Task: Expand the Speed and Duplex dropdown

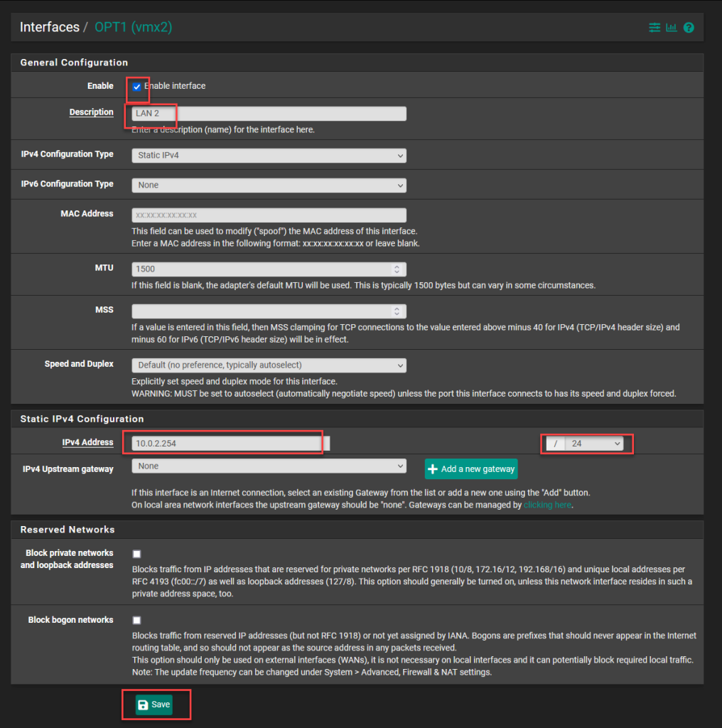Action: (269, 365)
